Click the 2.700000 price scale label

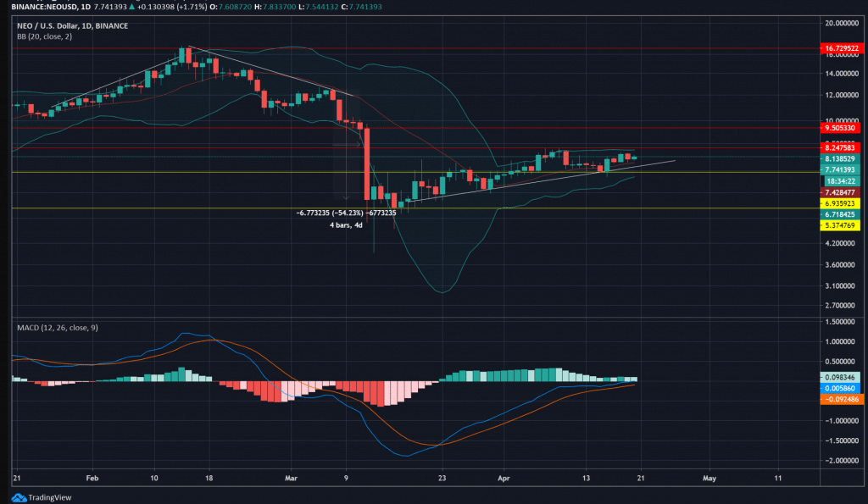coord(842,306)
